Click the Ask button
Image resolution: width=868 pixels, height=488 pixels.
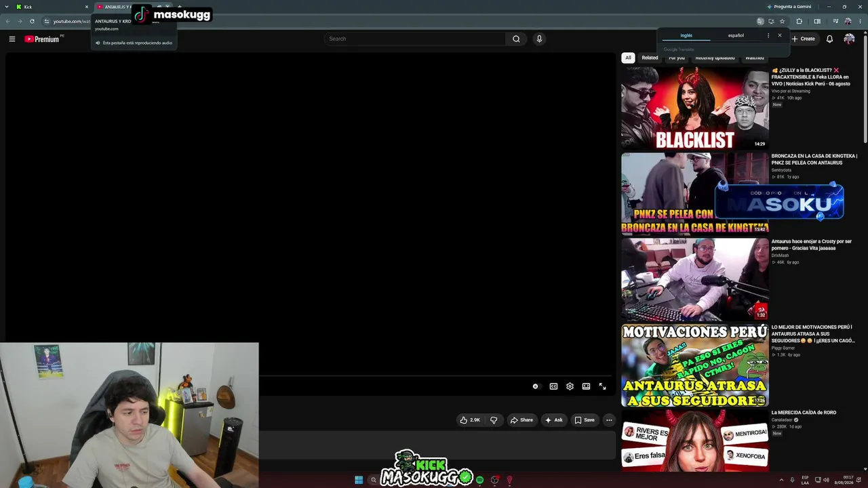[x=553, y=420]
